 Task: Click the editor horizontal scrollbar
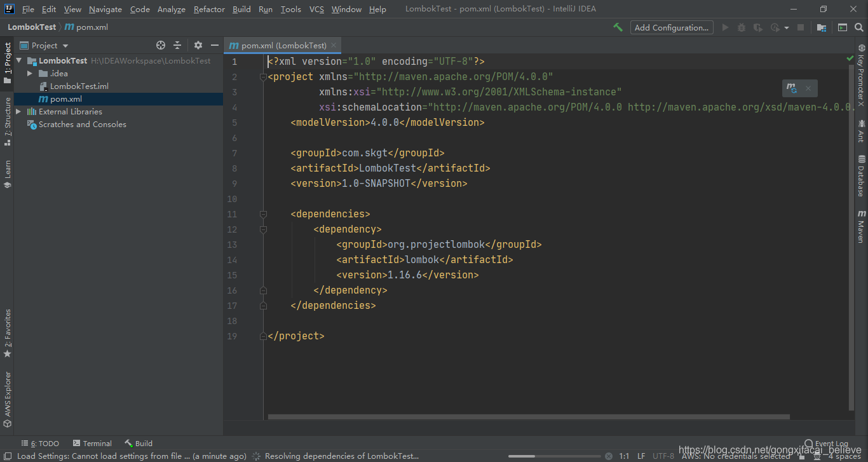pyautogui.click(x=527, y=418)
